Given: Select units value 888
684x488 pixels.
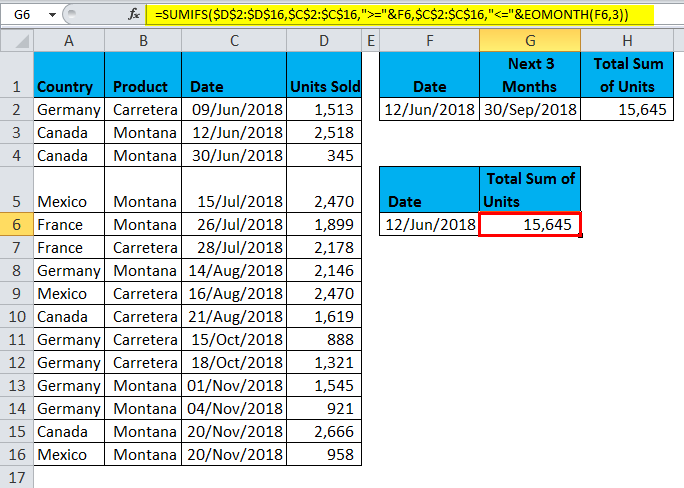Looking at the screenshot, I should 324,339.
